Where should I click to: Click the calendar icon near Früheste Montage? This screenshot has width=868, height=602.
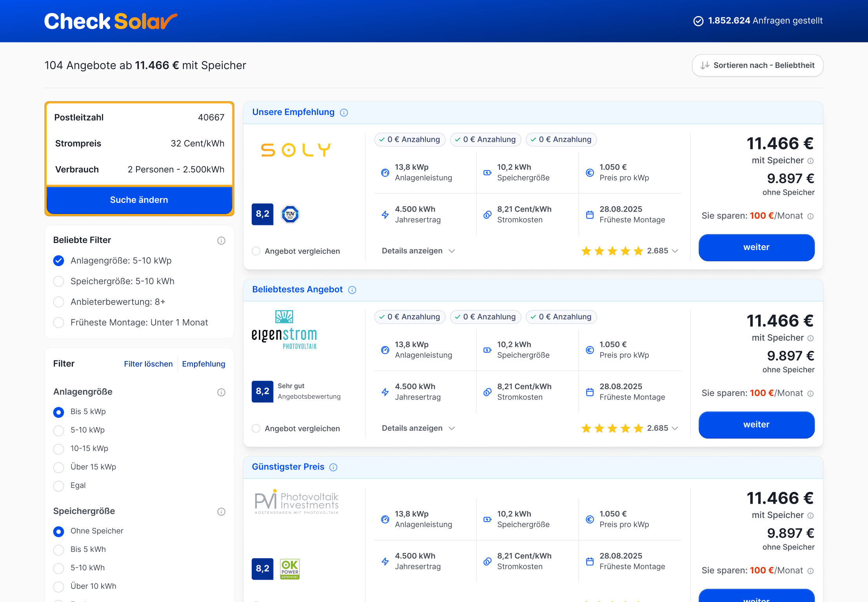pyautogui.click(x=589, y=214)
